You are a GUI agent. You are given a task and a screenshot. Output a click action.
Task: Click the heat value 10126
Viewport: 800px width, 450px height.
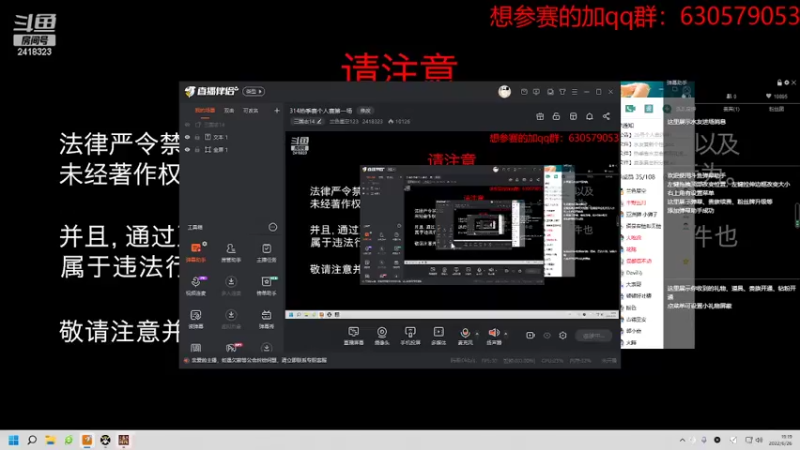pyautogui.click(x=399, y=121)
